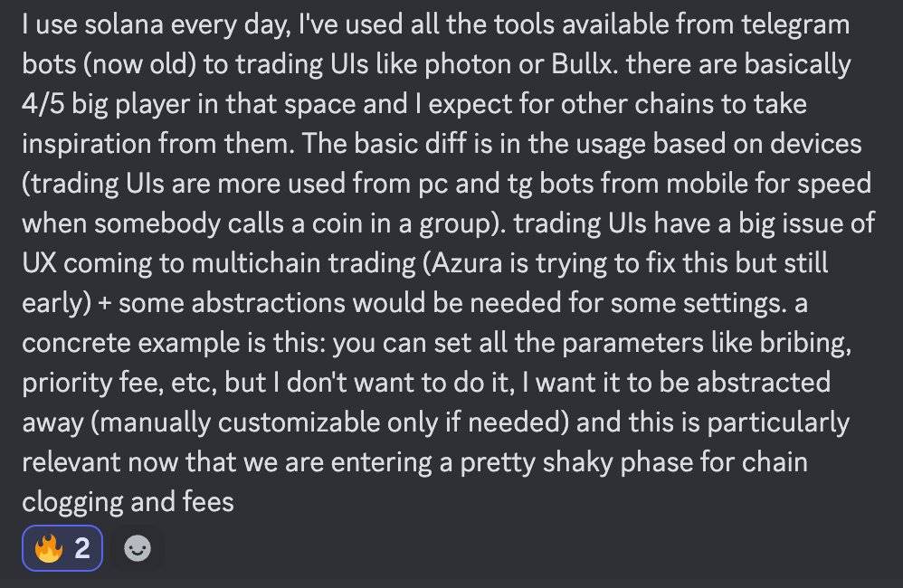Screen dimensions: 903x588
Task: Click the word 'solana' in message
Action: pyautogui.click(x=124, y=24)
